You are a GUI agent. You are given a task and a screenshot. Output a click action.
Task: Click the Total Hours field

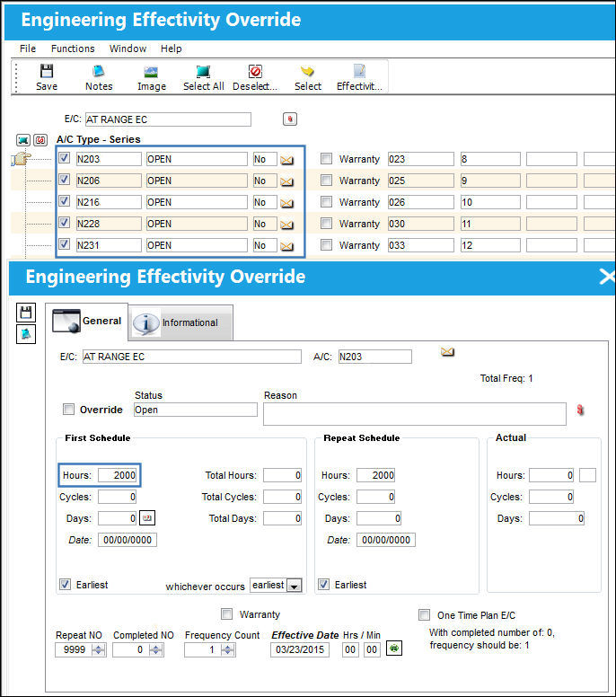point(282,475)
